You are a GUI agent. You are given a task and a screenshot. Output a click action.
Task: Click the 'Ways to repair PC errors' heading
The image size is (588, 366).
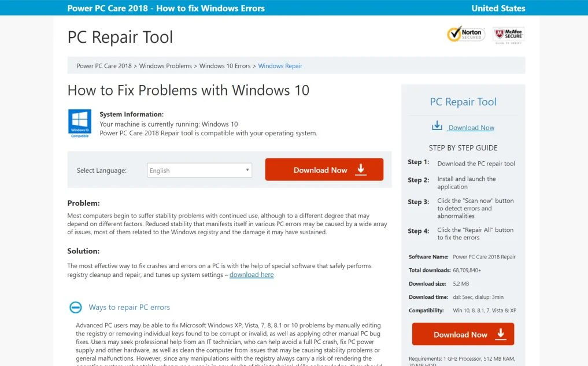pos(130,307)
